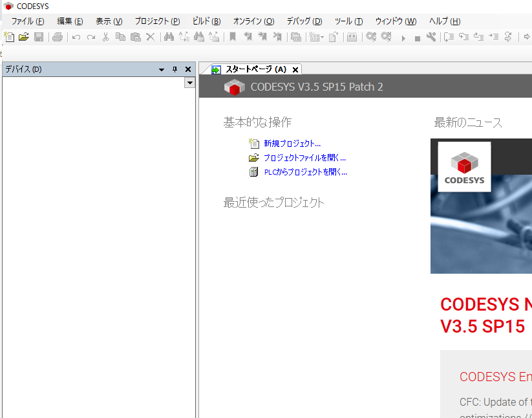Viewport: 532px width, 418px height.
Task: Click the Open Project folder toolbar icon
Action: point(24,37)
